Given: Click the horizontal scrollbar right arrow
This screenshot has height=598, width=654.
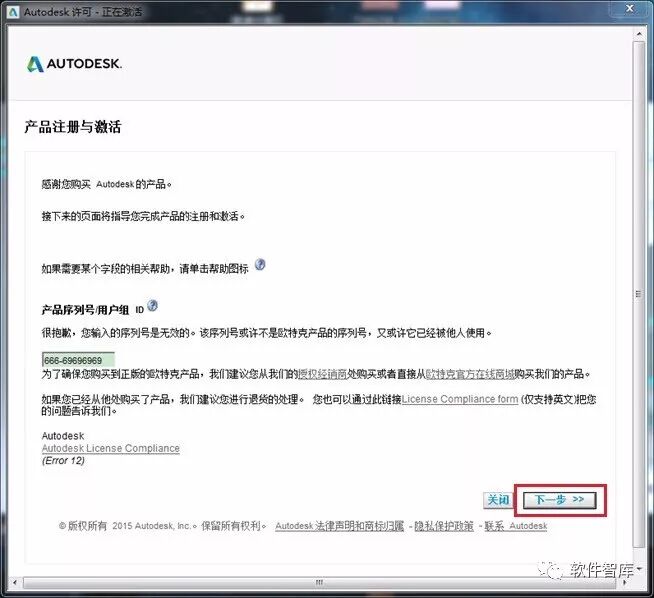Looking at the screenshot, I should 625,583.
